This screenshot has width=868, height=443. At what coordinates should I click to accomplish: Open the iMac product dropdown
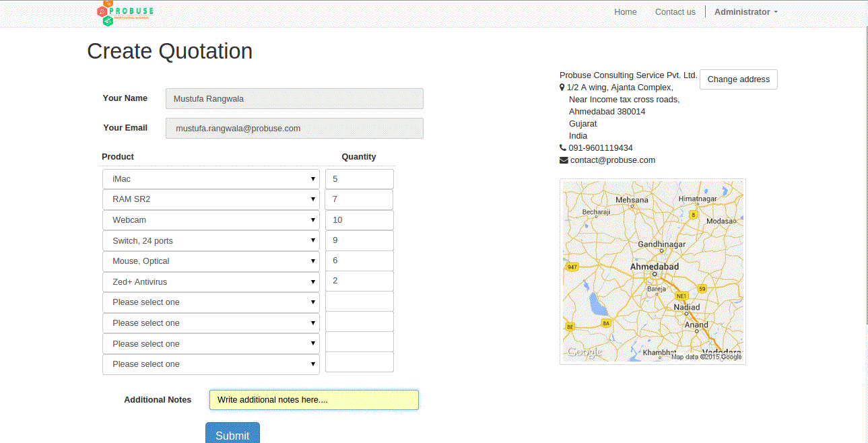[x=211, y=179]
